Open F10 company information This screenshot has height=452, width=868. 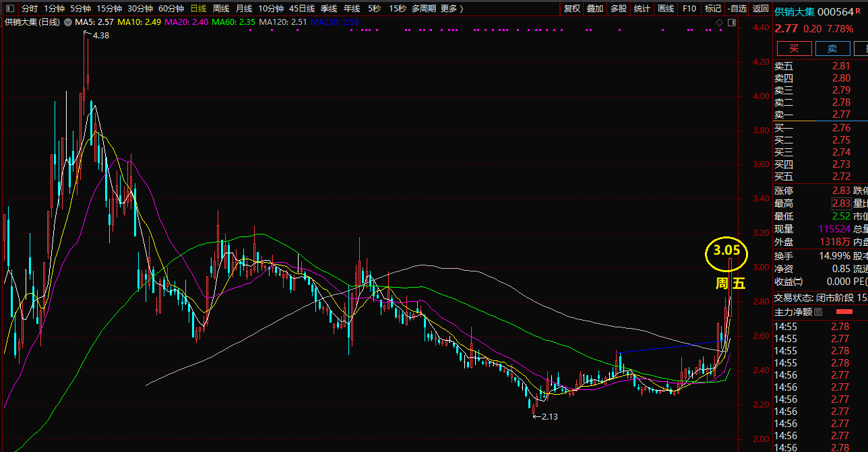tap(689, 9)
